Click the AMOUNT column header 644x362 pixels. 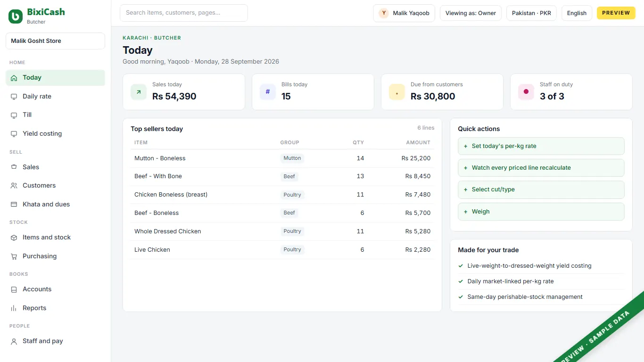[418, 142]
